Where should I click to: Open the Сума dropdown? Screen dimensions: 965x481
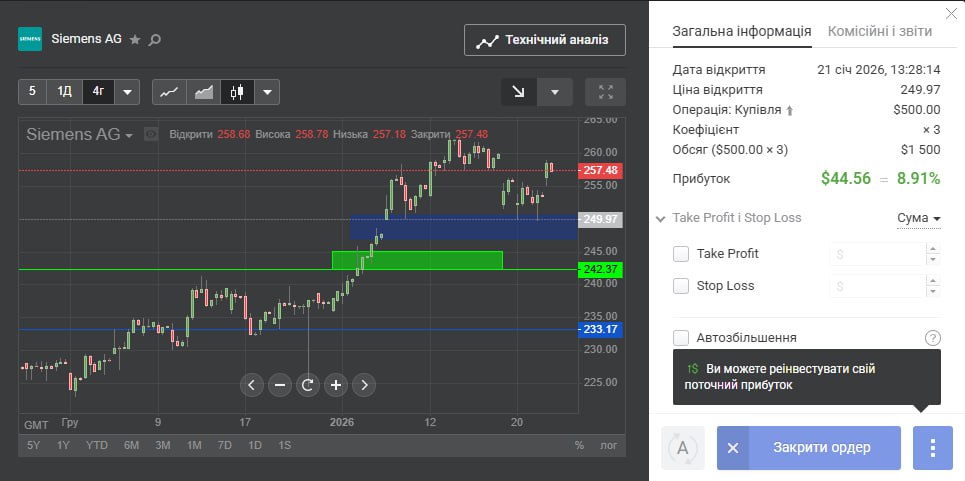(919, 218)
